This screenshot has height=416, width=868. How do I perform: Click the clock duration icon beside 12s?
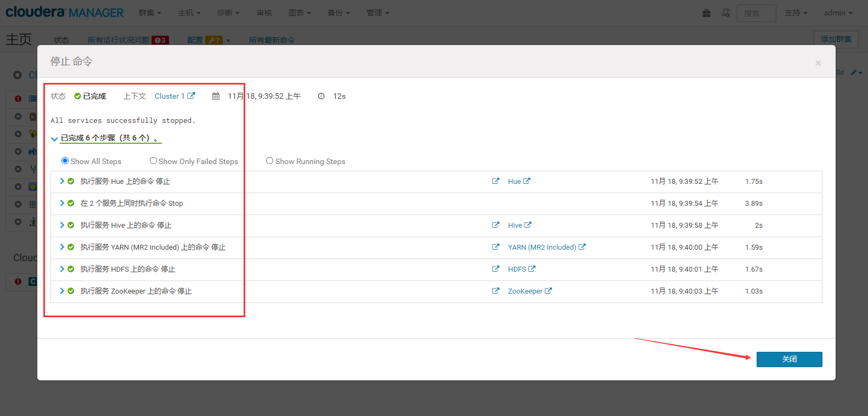point(322,96)
